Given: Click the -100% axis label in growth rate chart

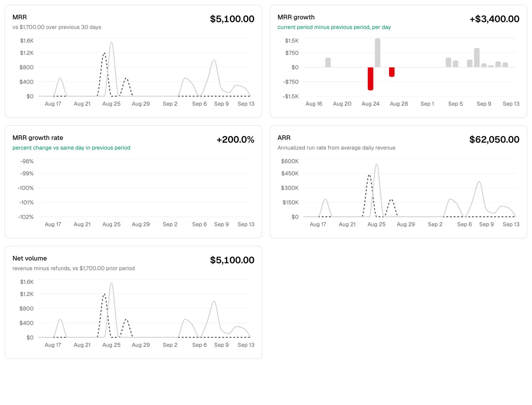Looking at the screenshot, I should coord(26,188).
